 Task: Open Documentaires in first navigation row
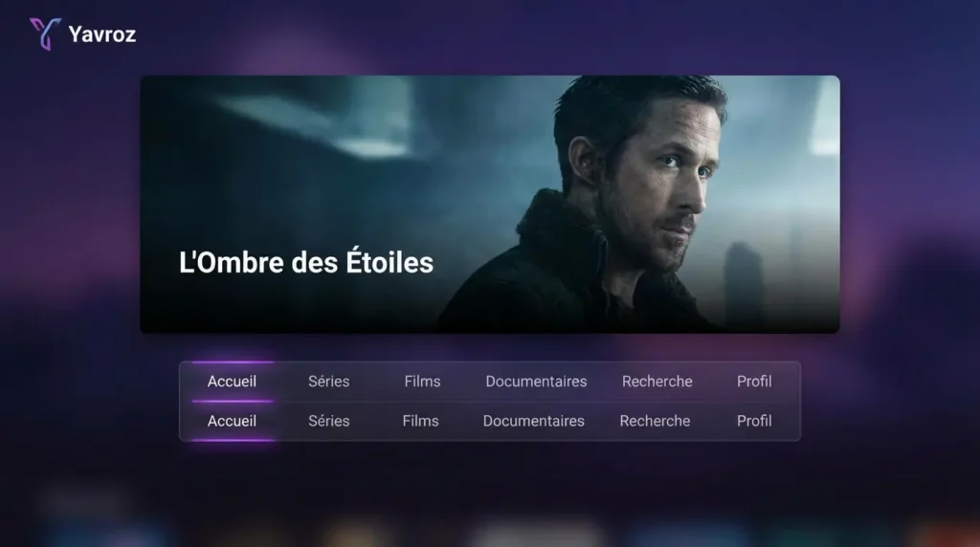tap(536, 382)
